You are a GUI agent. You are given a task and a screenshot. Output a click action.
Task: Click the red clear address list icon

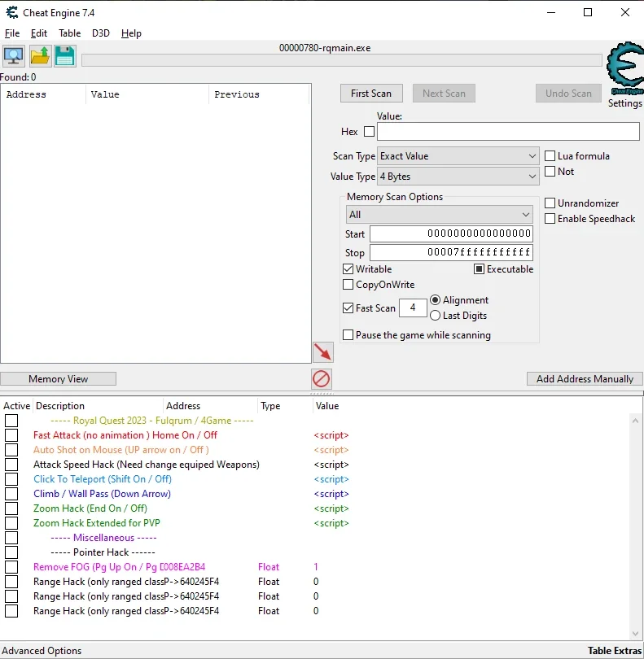point(322,378)
